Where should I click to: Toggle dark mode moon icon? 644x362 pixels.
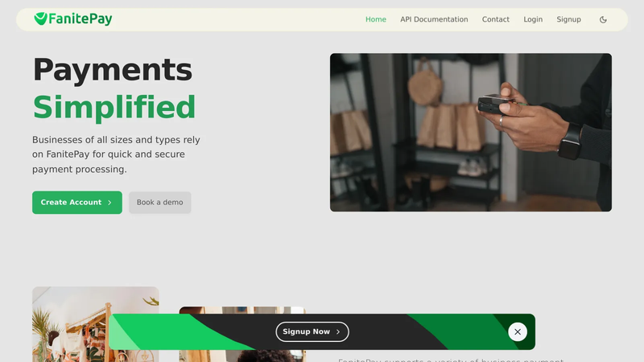(x=603, y=19)
